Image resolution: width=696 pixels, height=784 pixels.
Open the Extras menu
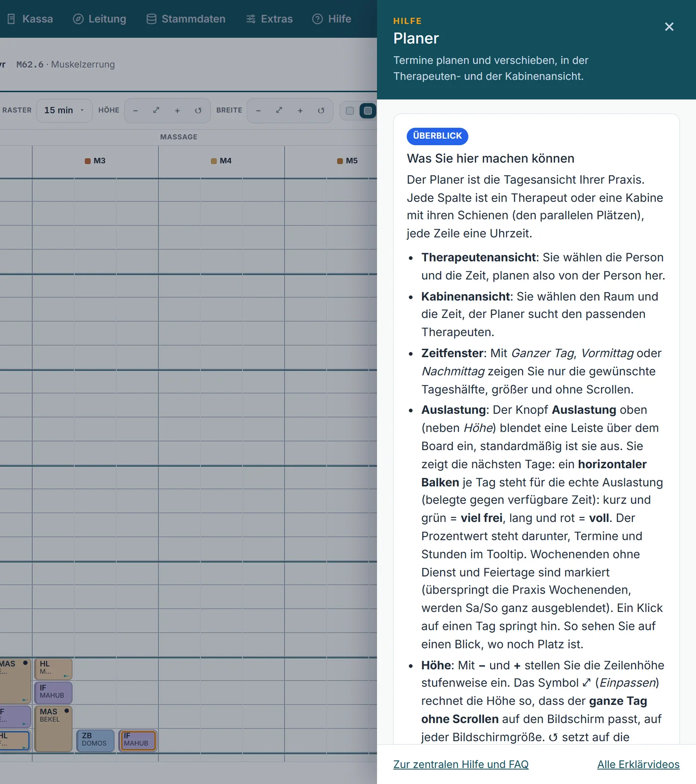click(x=269, y=19)
